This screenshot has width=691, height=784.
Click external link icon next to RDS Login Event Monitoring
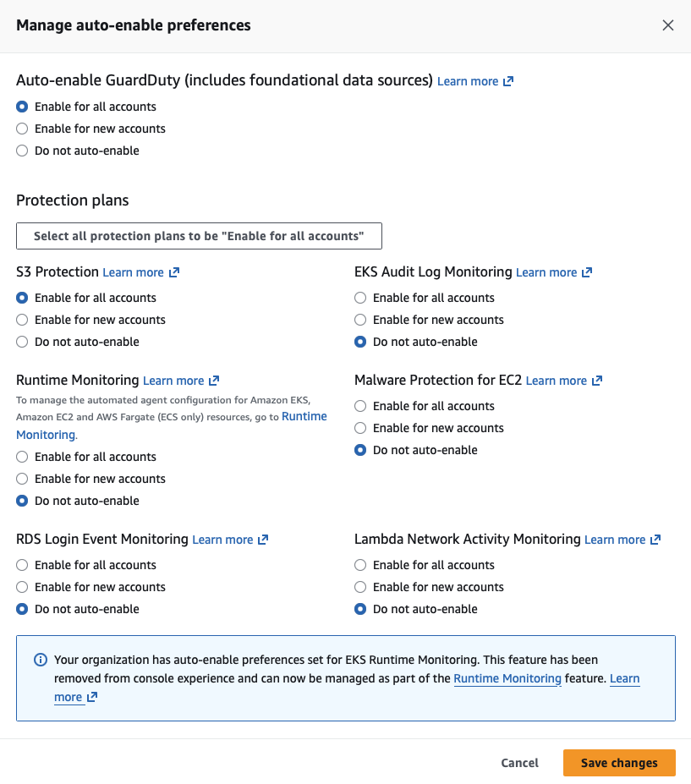[263, 540]
